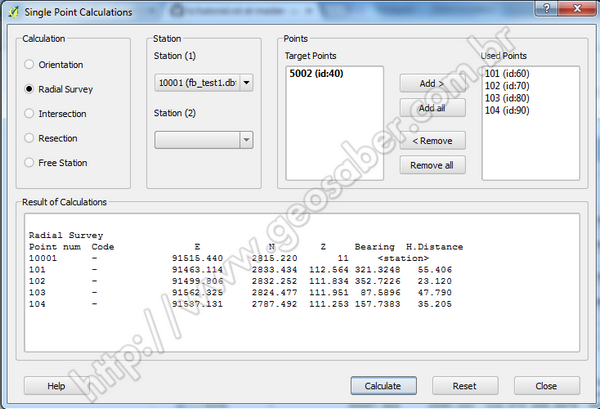Choose the Intersection calculation type
The image size is (600, 409).
[55, 114]
